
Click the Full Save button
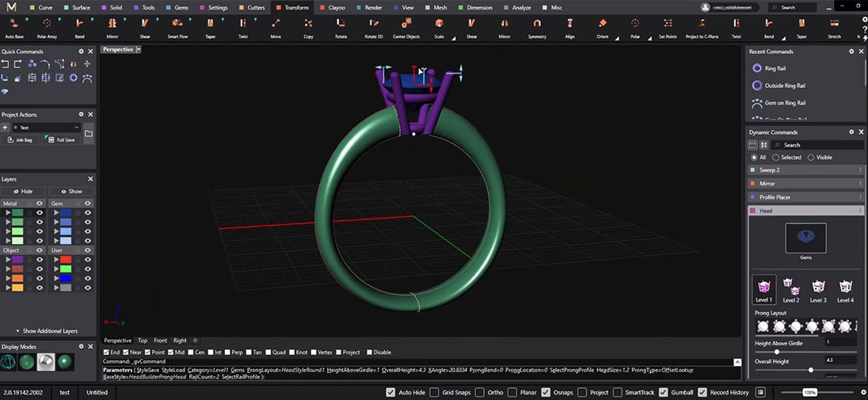tap(61, 140)
